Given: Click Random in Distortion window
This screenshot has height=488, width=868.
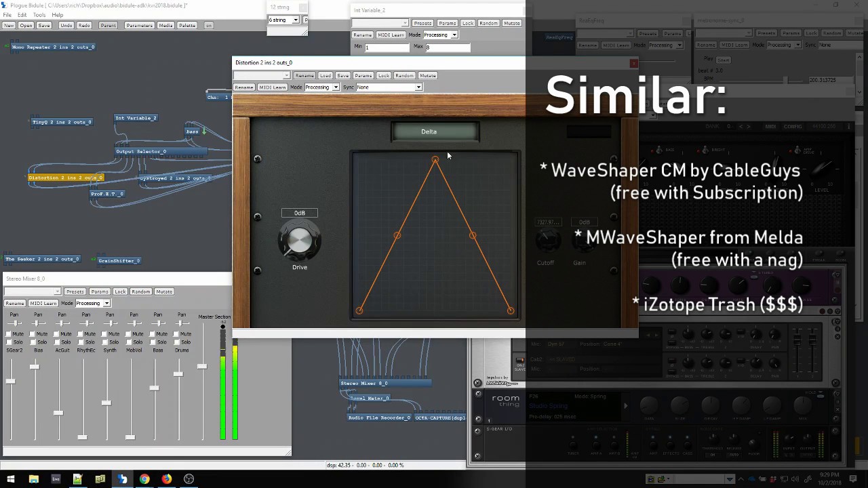Looking at the screenshot, I should point(404,75).
